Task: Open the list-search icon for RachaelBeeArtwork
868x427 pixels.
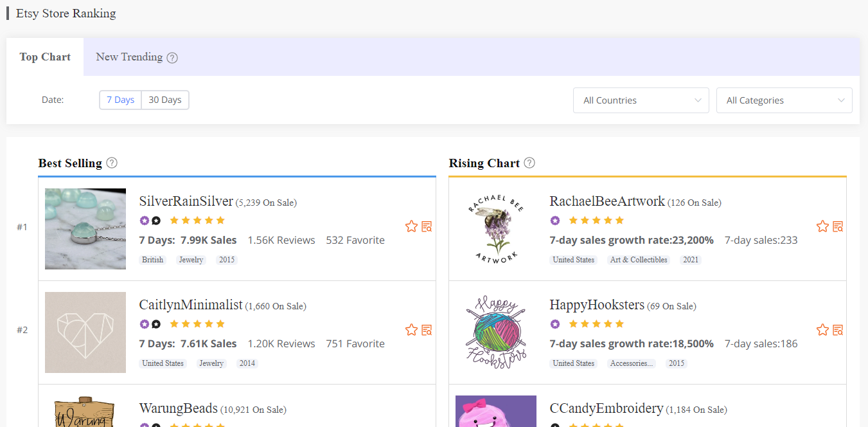Action: (x=838, y=226)
